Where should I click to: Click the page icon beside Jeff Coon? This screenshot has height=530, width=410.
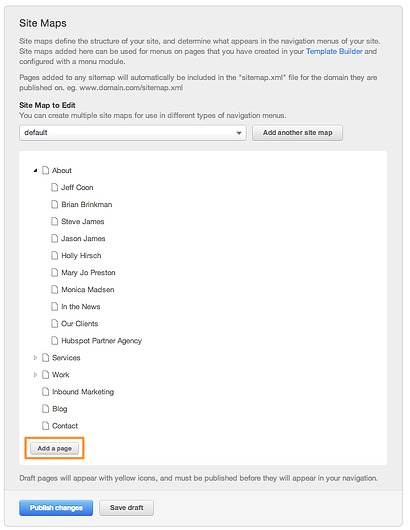point(54,187)
